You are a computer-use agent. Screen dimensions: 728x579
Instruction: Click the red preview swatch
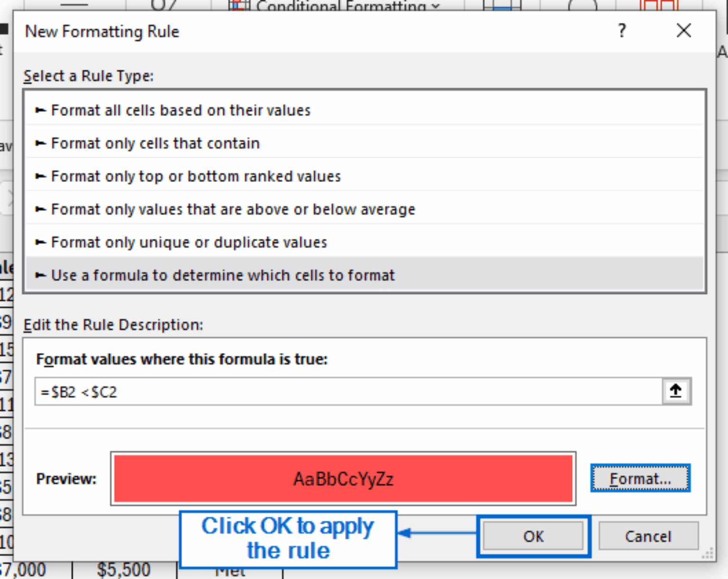343,479
